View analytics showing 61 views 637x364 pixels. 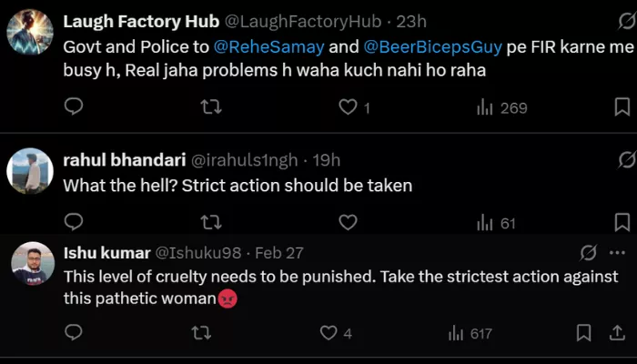coord(496,222)
